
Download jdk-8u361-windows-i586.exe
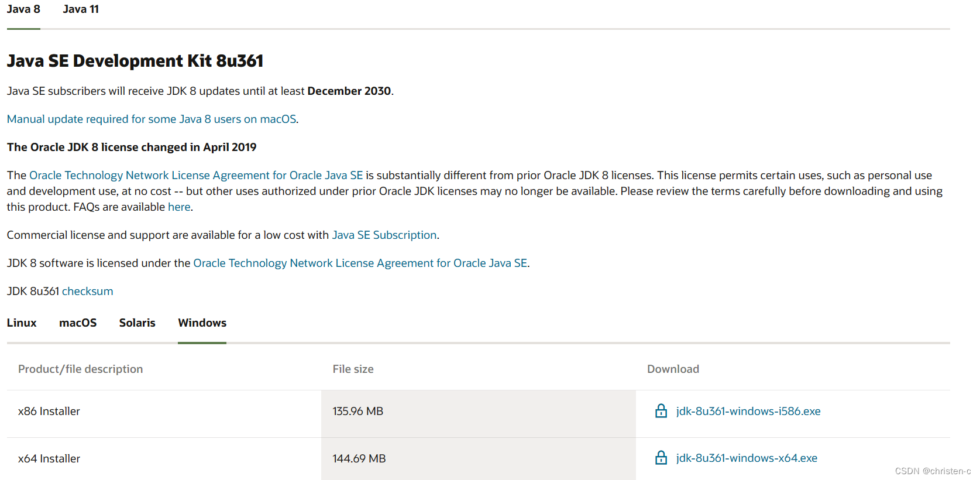[748, 412]
